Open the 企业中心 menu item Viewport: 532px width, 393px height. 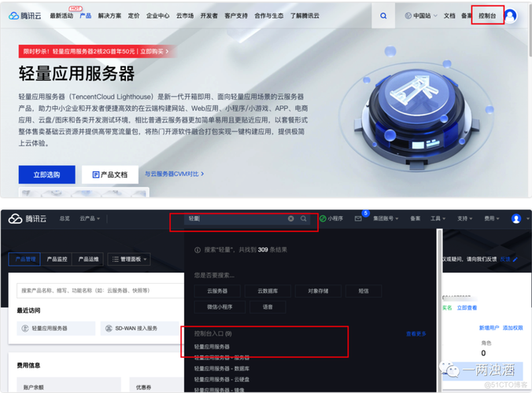(157, 16)
